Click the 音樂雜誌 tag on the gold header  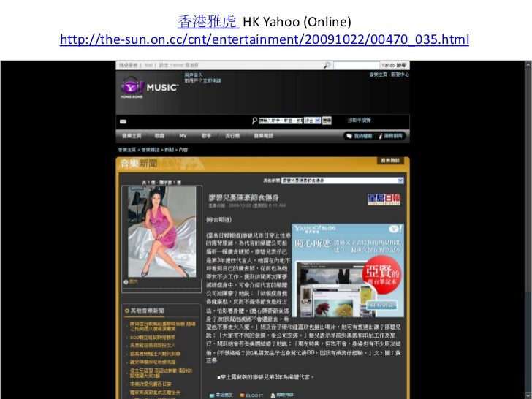tap(390, 161)
